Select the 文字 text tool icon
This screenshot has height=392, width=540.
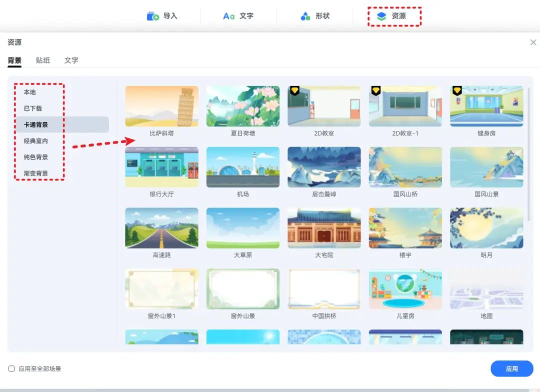pyautogui.click(x=228, y=16)
